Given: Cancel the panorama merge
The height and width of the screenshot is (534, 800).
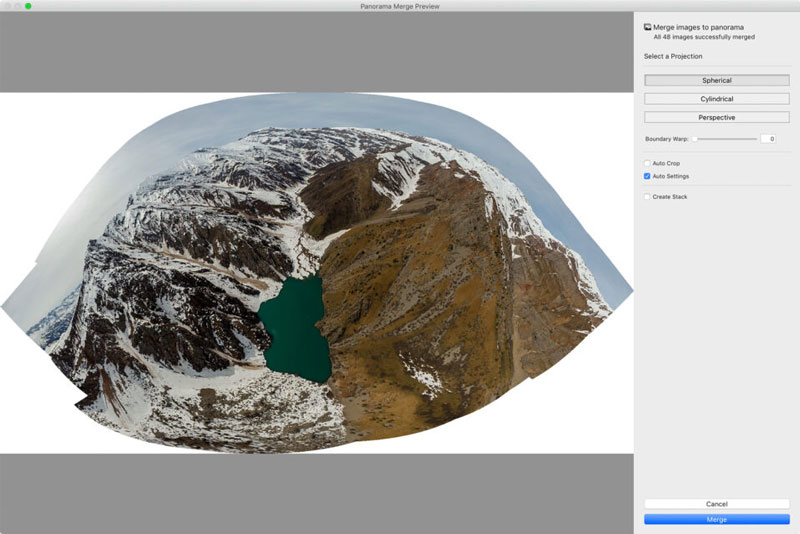Looking at the screenshot, I should tap(716, 504).
